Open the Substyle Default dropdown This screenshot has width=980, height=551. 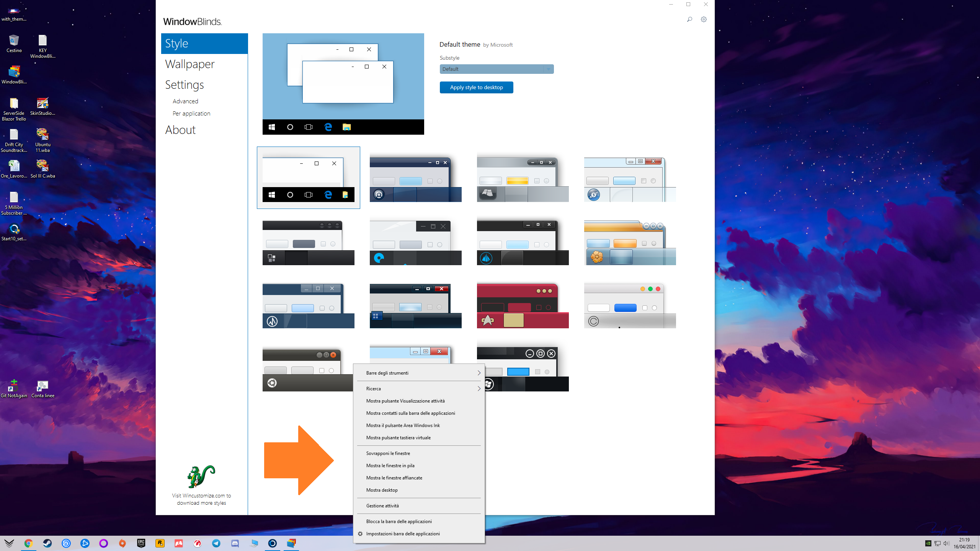click(x=497, y=69)
